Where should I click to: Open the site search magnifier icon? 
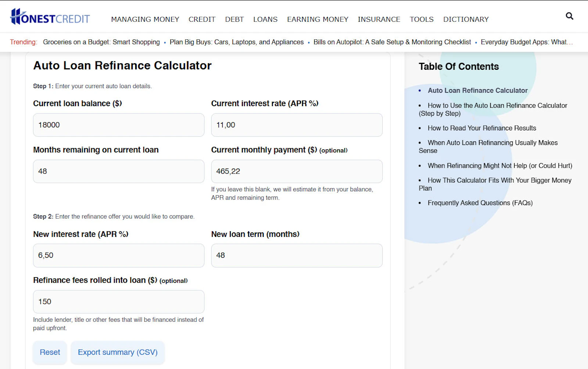click(569, 16)
